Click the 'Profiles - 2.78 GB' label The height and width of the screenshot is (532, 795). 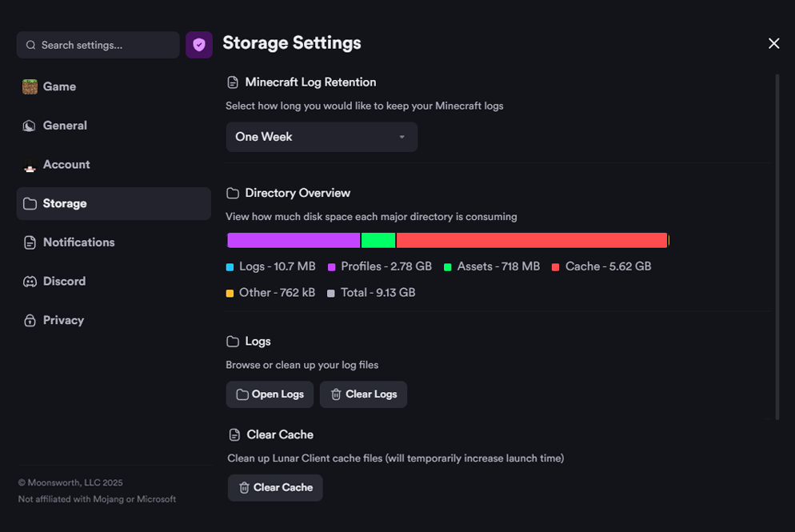point(386,266)
